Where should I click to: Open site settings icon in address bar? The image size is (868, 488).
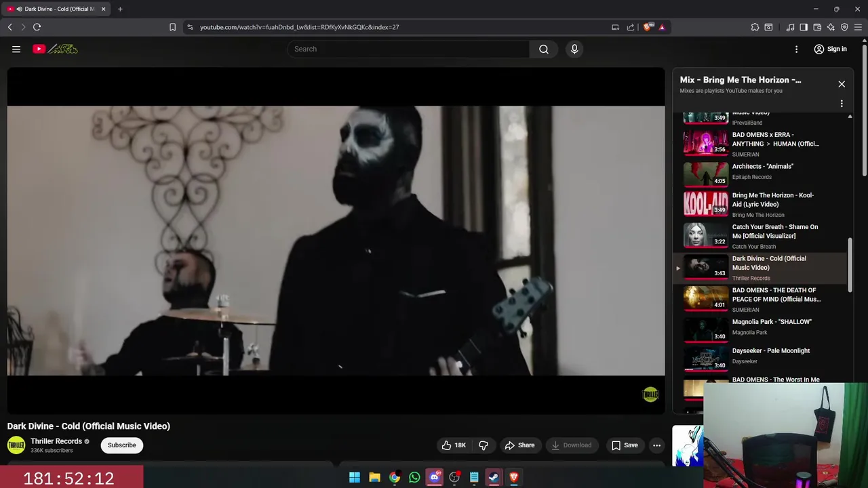pyautogui.click(x=190, y=27)
